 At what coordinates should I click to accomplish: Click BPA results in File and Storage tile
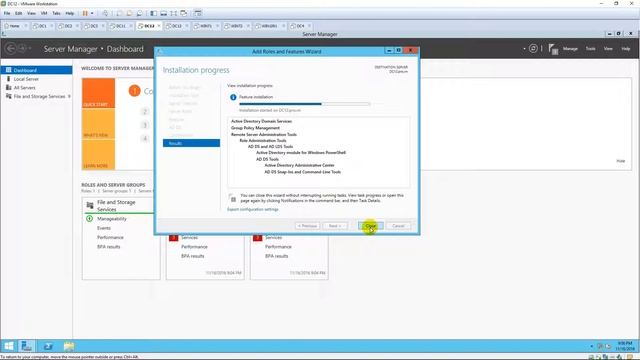pos(109,247)
